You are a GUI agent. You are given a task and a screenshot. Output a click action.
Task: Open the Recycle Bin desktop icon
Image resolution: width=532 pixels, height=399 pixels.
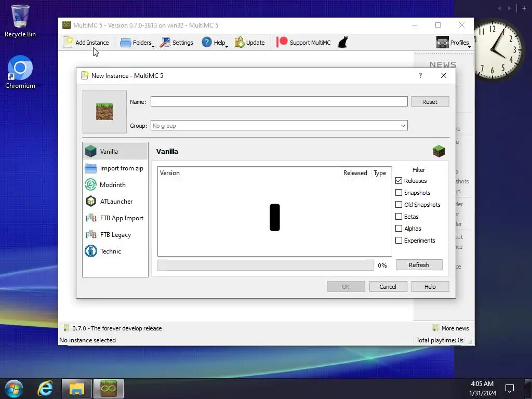20,21
